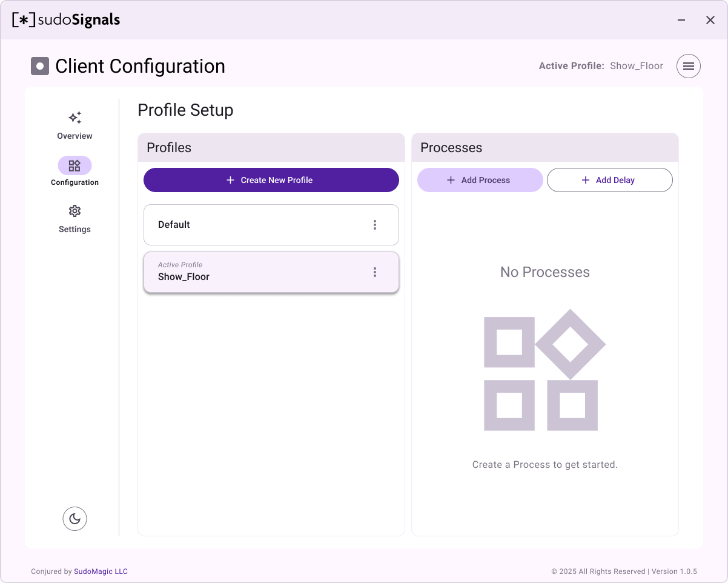Open the Settings gear icon in sidebar
The height and width of the screenshot is (583, 728).
(x=74, y=211)
